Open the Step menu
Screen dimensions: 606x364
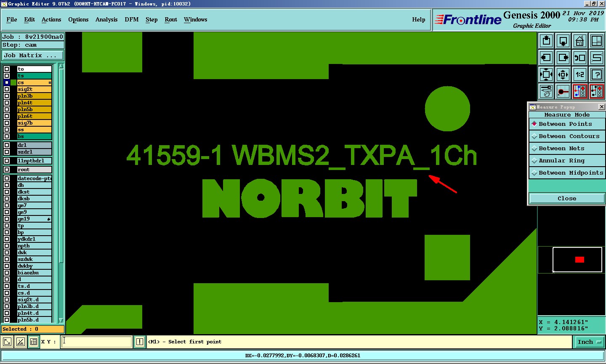151,19
